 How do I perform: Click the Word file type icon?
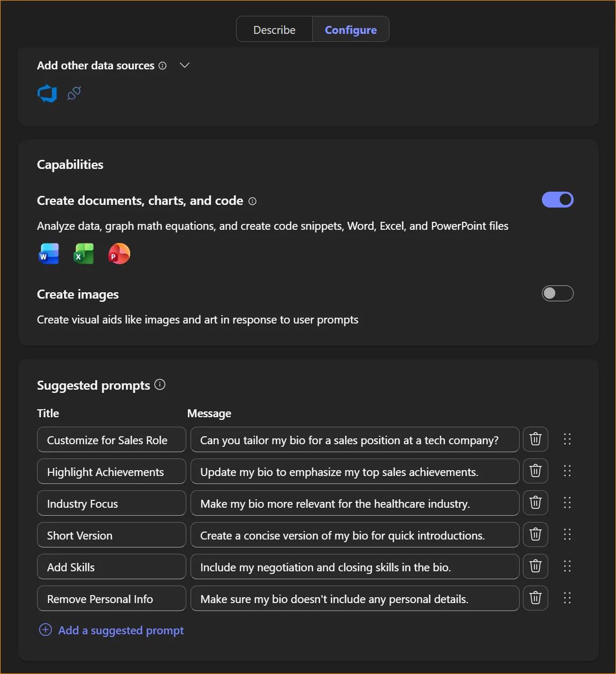tap(48, 254)
